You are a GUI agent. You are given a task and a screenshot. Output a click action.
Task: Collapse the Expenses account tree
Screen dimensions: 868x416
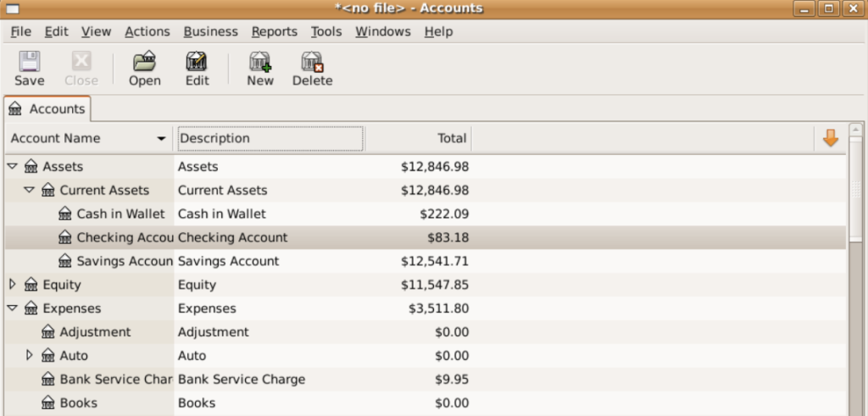pyautogui.click(x=12, y=308)
